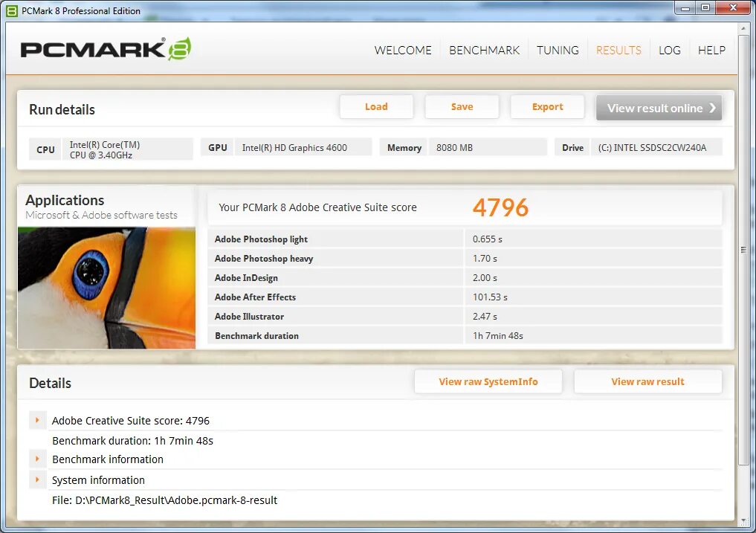This screenshot has width=756, height=533.
Task: Click the Adobe After Effects row label
Action: pos(255,297)
